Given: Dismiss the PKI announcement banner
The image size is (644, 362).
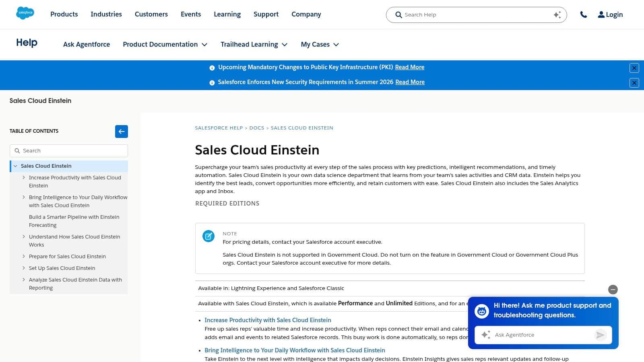Looking at the screenshot, I should [634, 68].
